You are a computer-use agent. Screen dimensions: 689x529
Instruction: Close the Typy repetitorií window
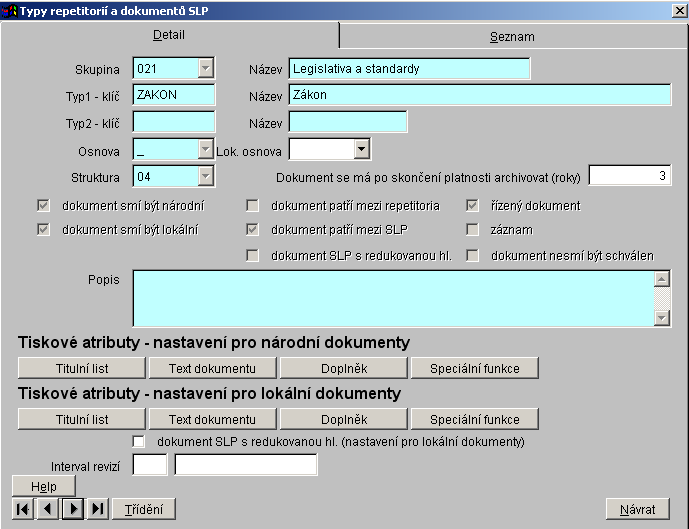(x=679, y=10)
